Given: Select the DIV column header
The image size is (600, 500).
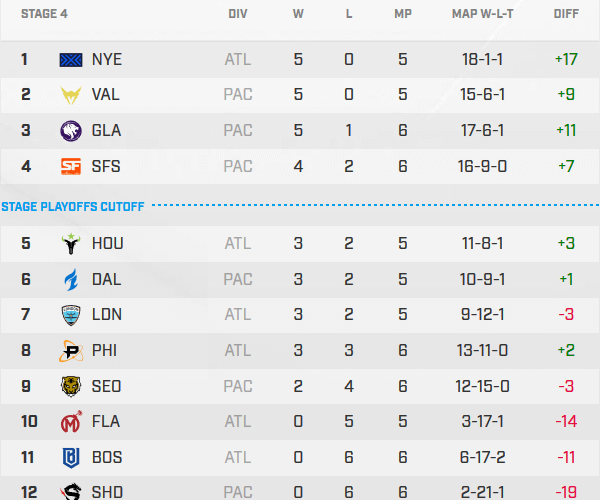Looking at the screenshot, I should pos(238,14).
